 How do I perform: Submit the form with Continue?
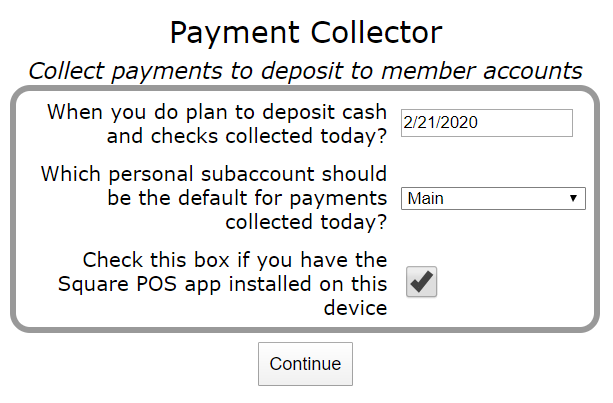click(x=305, y=364)
